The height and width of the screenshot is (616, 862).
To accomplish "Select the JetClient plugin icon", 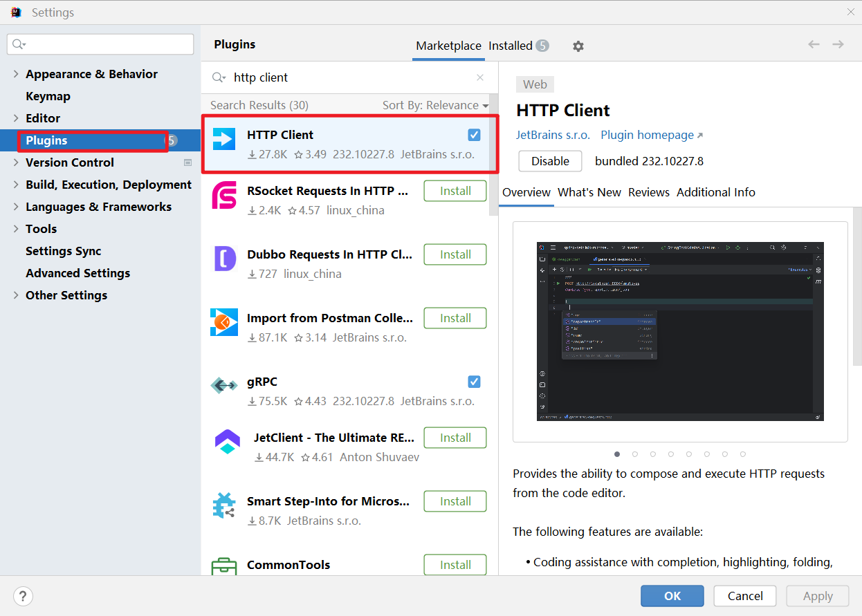I will tap(228, 442).
